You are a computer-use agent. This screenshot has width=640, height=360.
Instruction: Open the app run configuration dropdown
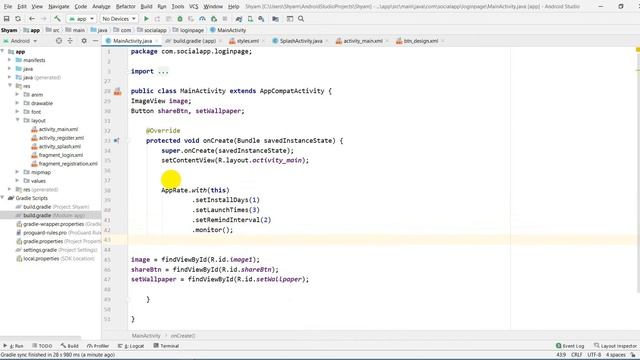point(82,19)
